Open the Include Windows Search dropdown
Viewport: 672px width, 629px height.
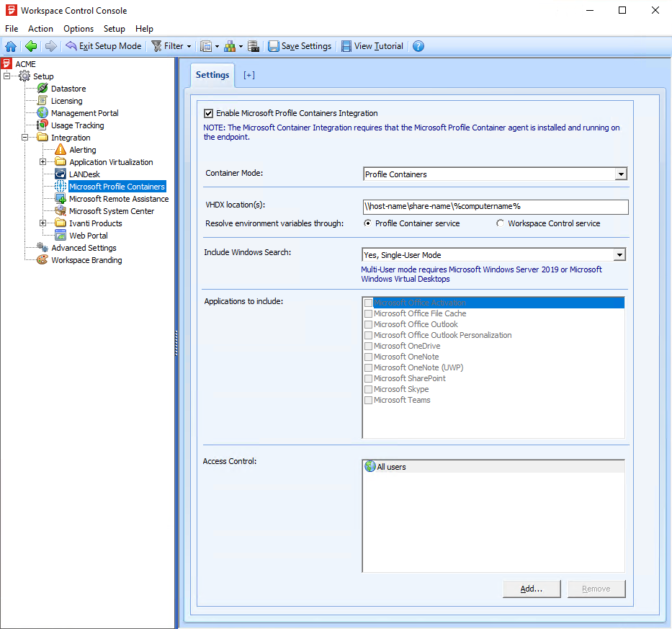coord(620,254)
